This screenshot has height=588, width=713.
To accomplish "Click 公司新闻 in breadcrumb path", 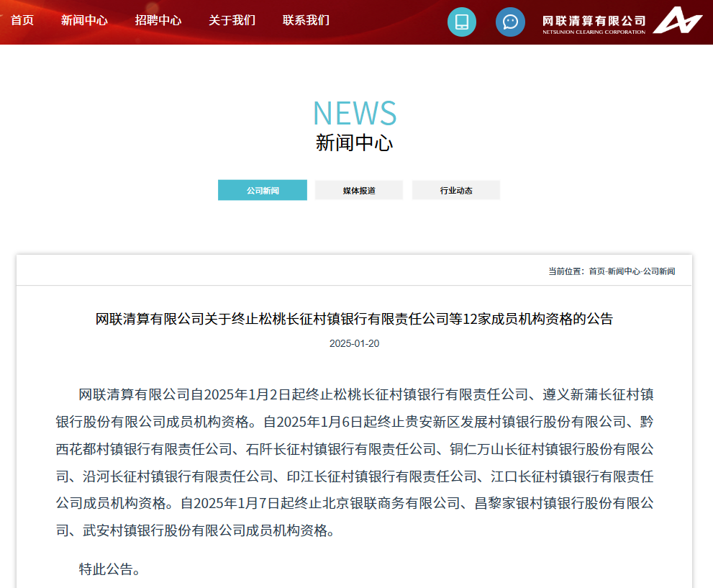I will 659,271.
